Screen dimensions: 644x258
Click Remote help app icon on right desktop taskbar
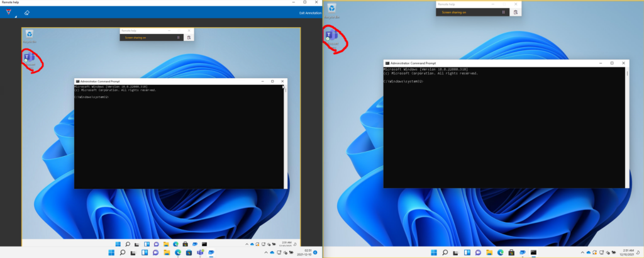click(x=523, y=253)
